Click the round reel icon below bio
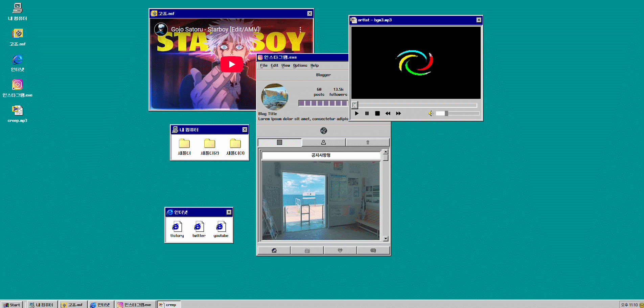 point(324,130)
